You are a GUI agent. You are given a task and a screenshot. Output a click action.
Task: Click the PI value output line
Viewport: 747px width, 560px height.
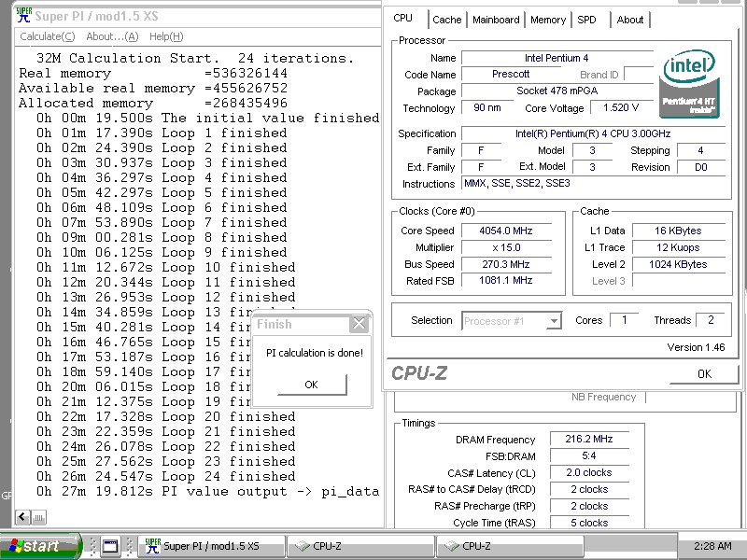207,492
